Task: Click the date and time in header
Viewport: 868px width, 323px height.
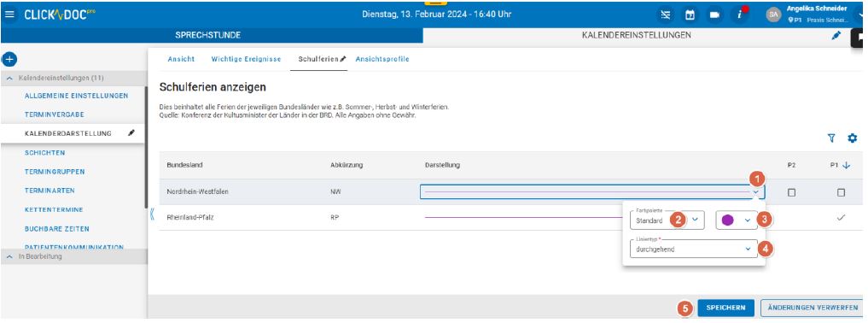Action: pos(436,15)
